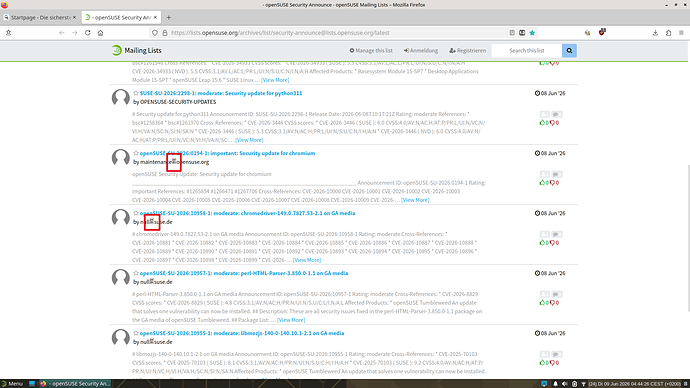Open the chromedriver-149.0.7827.53 thread link
690x388 pixels.
tap(247, 213)
